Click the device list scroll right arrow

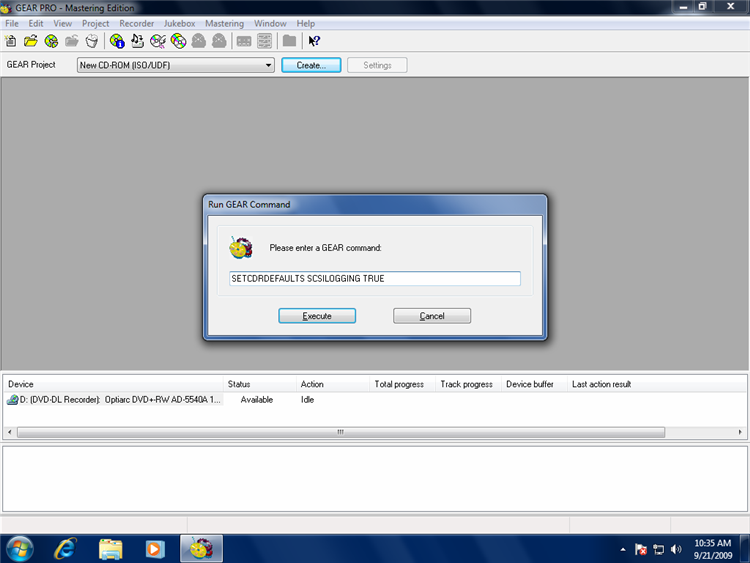tap(740, 432)
